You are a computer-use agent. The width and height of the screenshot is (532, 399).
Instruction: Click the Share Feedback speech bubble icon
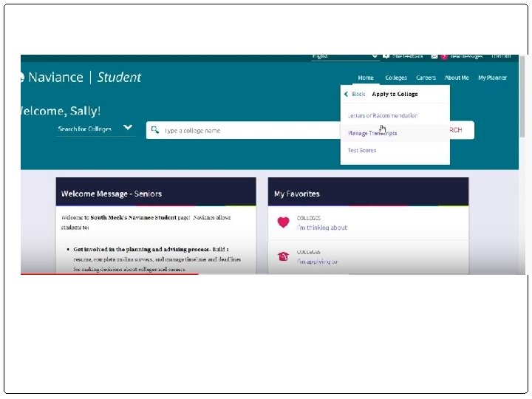coord(386,56)
